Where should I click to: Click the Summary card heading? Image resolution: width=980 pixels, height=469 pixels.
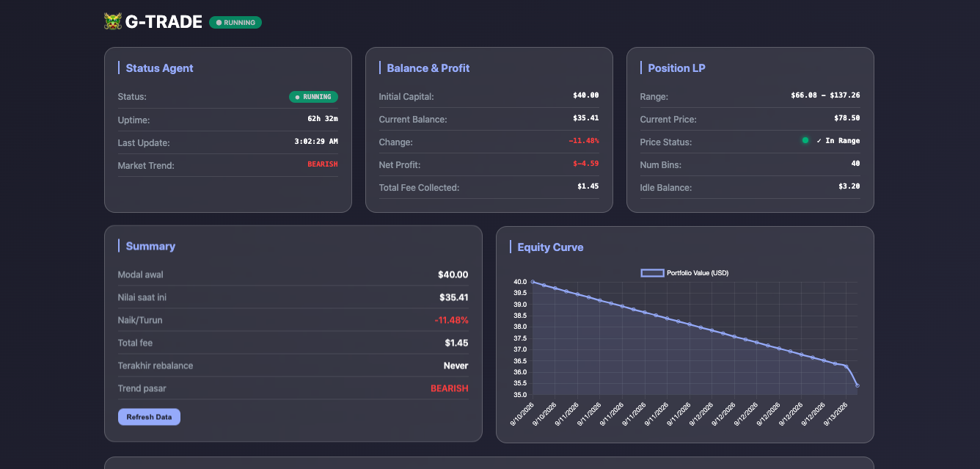click(x=150, y=247)
